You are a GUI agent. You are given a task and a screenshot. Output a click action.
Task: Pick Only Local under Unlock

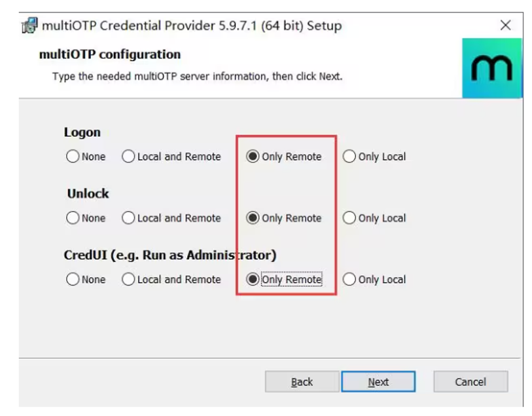click(x=349, y=218)
